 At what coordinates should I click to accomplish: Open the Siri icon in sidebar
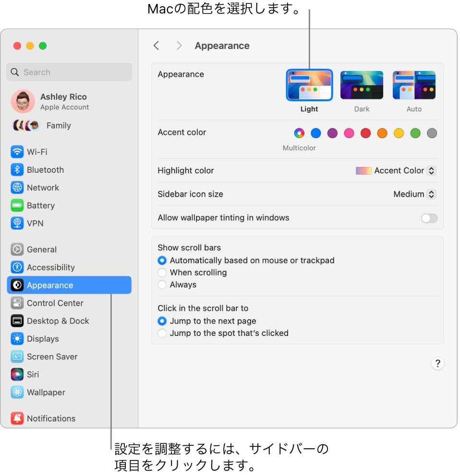point(17,374)
